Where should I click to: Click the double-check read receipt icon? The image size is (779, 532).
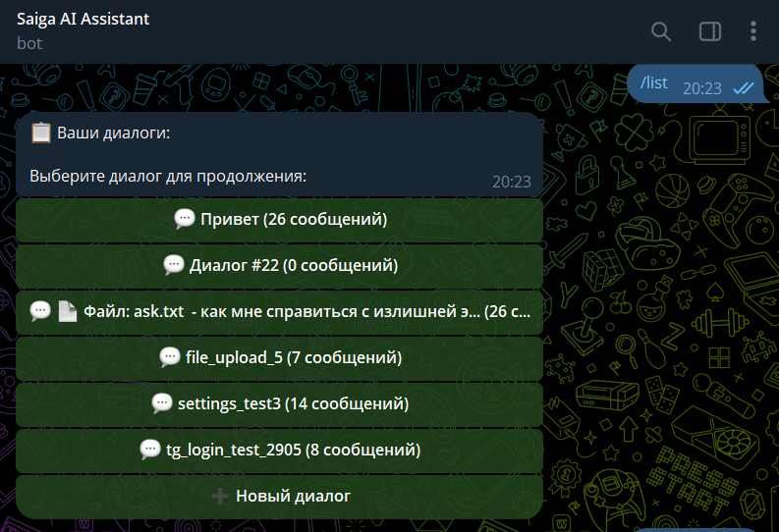coord(744,88)
